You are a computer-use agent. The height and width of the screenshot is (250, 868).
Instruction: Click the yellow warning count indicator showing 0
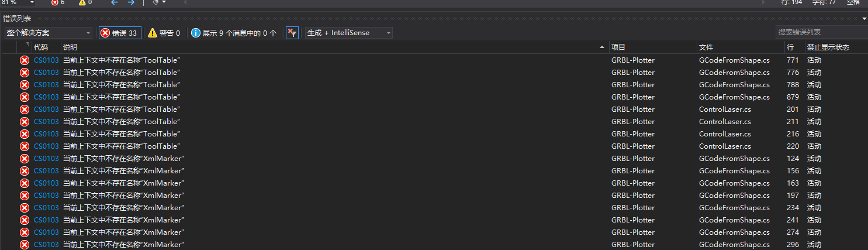pyautogui.click(x=85, y=2)
